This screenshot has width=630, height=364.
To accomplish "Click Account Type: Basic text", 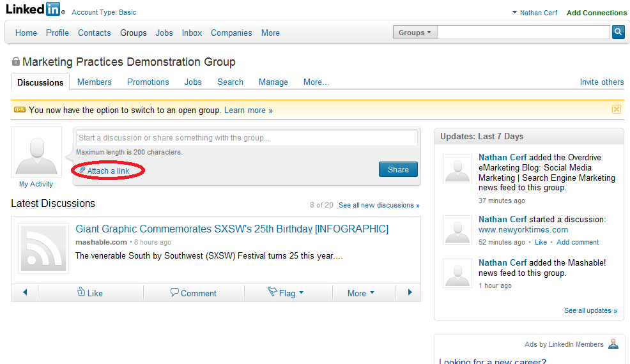I will (x=104, y=13).
